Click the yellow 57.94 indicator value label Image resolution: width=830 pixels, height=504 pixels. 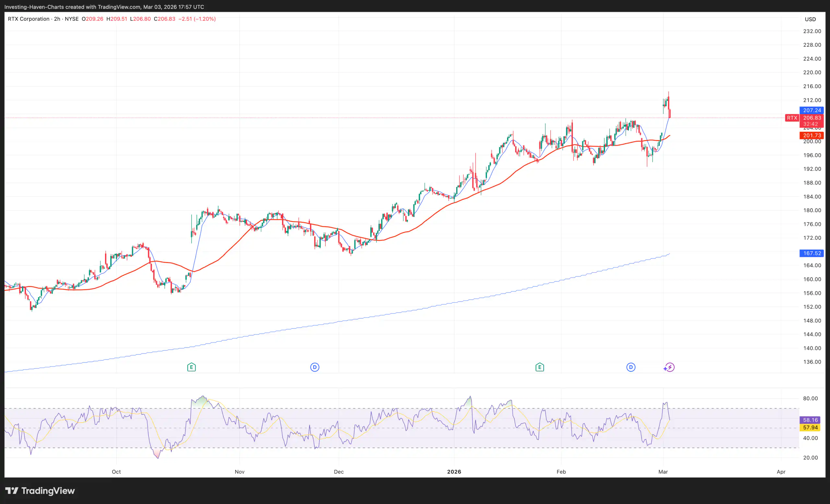tap(811, 427)
